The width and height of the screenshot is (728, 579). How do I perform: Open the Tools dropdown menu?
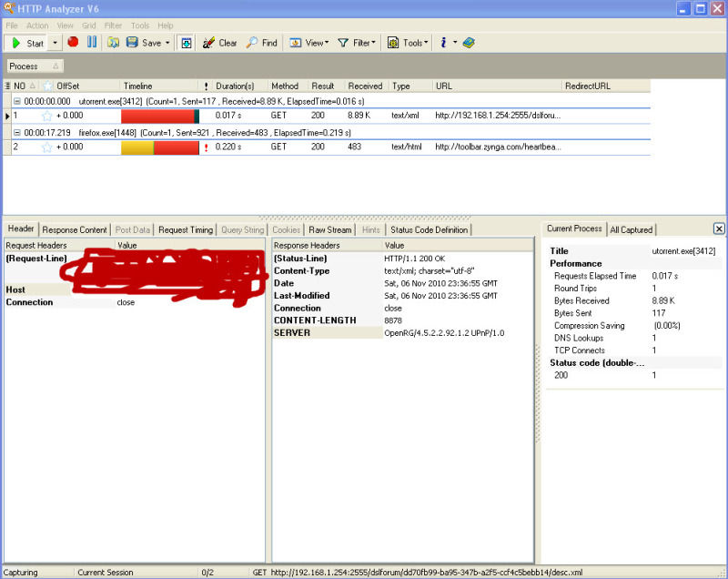(407, 43)
